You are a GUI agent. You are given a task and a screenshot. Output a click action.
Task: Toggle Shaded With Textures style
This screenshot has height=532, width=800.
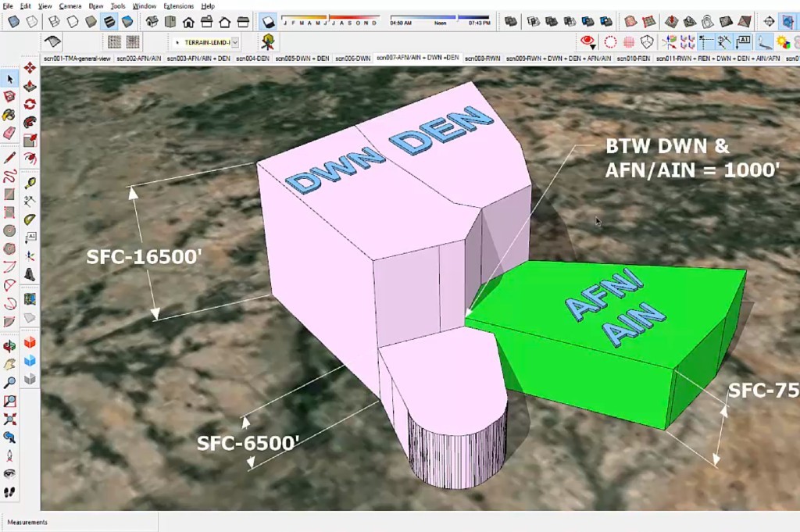click(109, 22)
